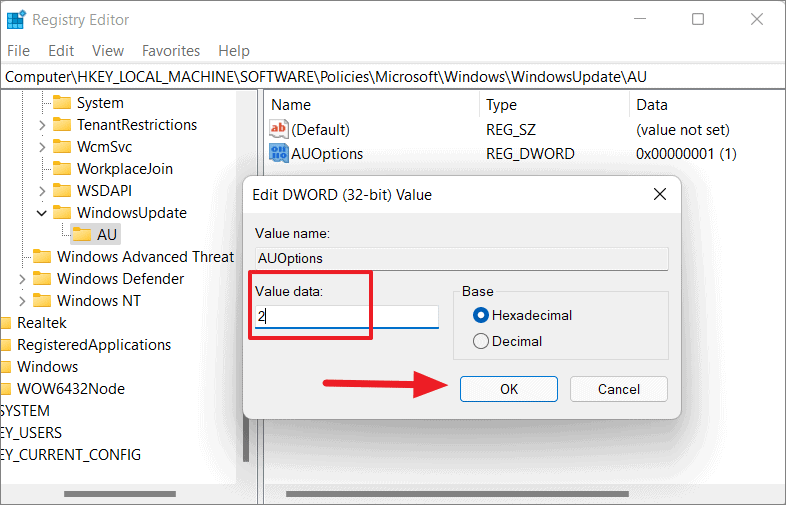Click the AUOptions DWORD value icon
This screenshot has height=505, width=786.
click(x=279, y=153)
